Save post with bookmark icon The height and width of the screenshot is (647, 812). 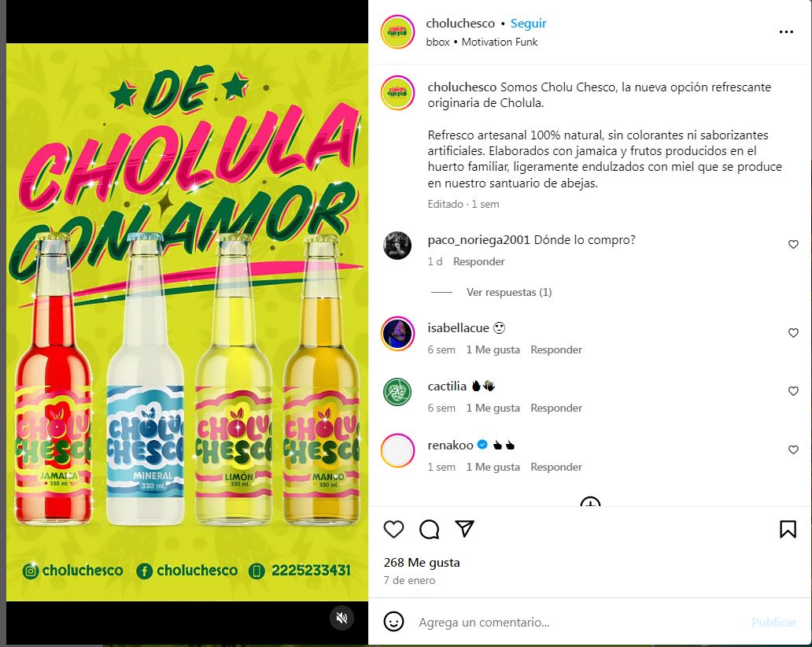tap(788, 529)
